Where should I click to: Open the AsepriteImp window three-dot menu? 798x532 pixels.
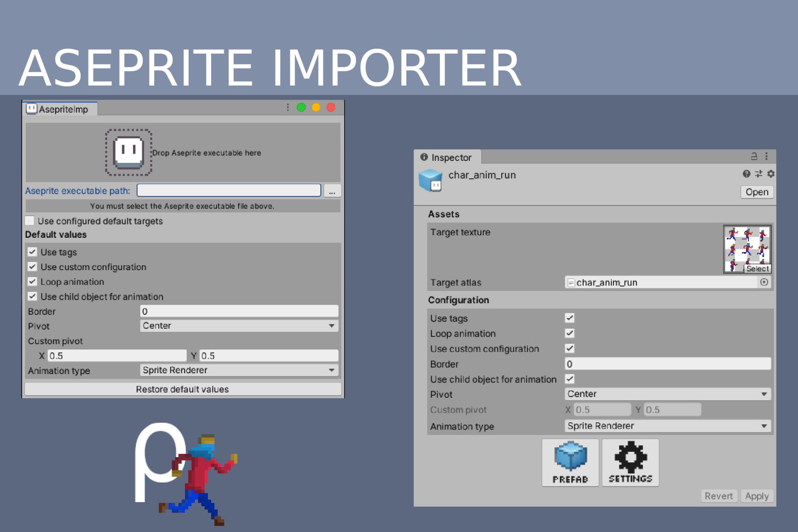point(288,108)
